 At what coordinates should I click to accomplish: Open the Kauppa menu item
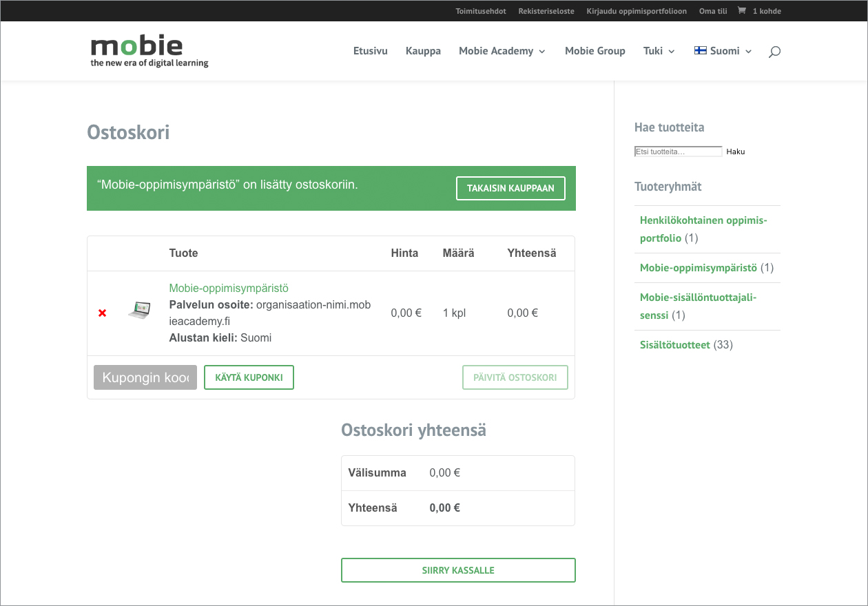click(423, 51)
